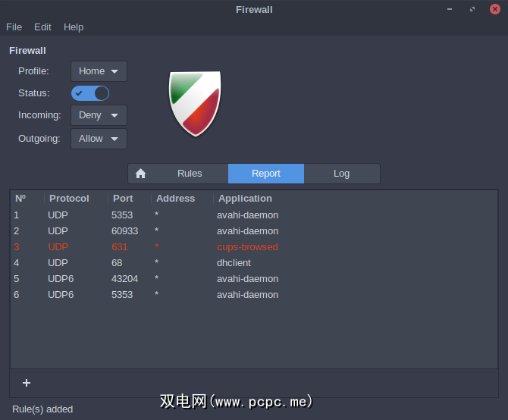Switch to the Rules tab
The image size is (508, 420).
(x=190, y=174)
